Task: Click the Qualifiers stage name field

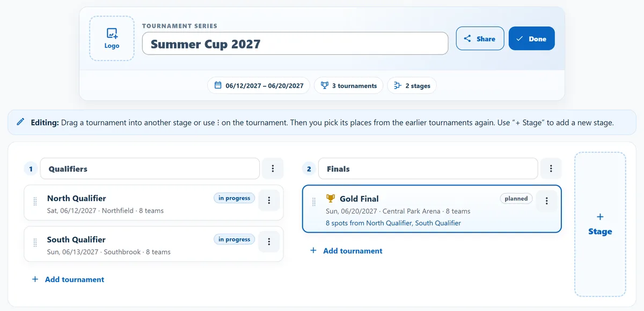Action: tap(150, 168)
